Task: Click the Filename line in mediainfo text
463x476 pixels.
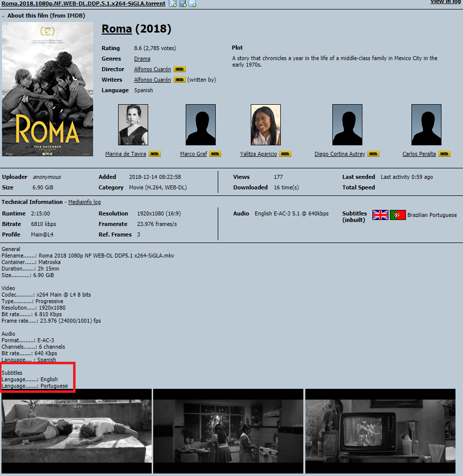Action: tap(88, 256)
